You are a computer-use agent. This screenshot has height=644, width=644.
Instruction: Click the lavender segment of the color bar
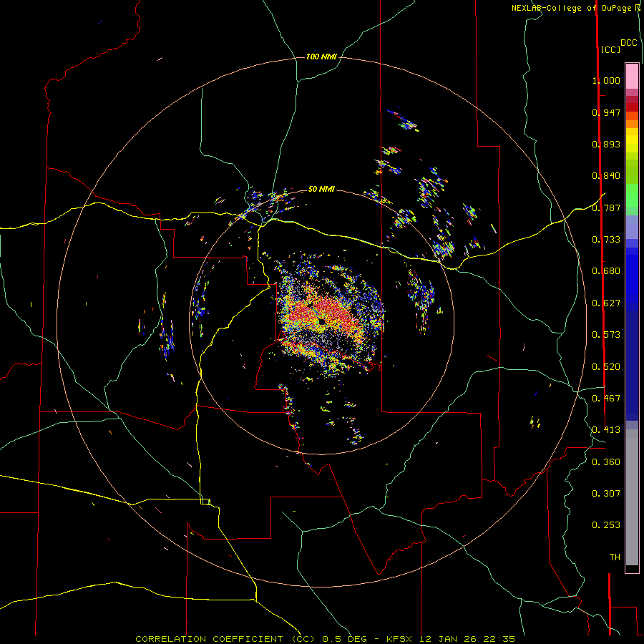[x=632, y=227]
